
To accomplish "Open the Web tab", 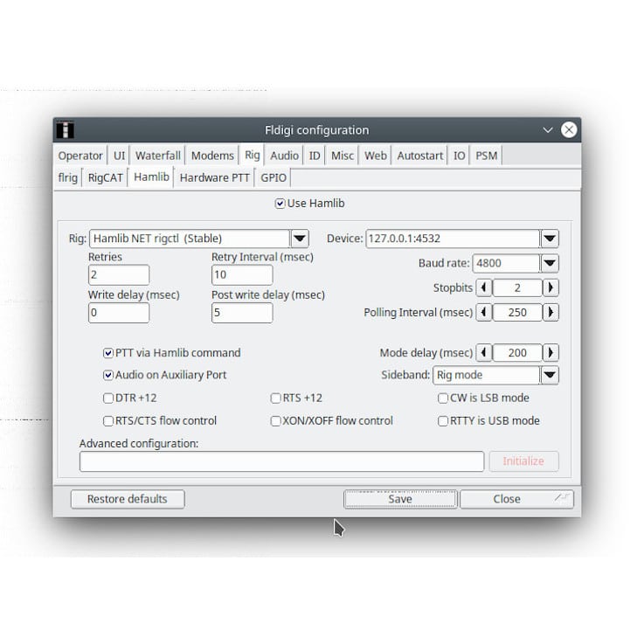I will click(x=376, y=156).
